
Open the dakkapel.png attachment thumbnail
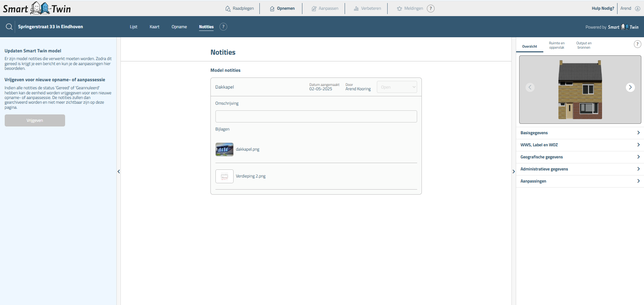click(x=224, y=149)
